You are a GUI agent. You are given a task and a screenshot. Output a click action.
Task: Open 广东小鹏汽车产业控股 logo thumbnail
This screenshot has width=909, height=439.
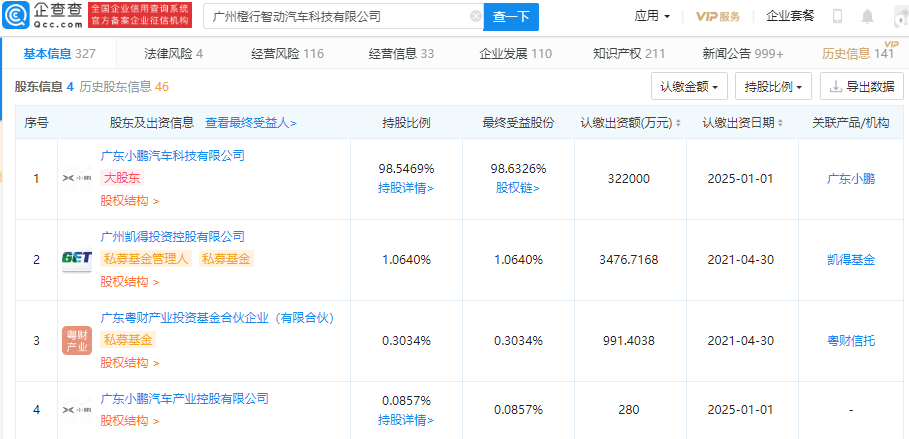point(77,409)
